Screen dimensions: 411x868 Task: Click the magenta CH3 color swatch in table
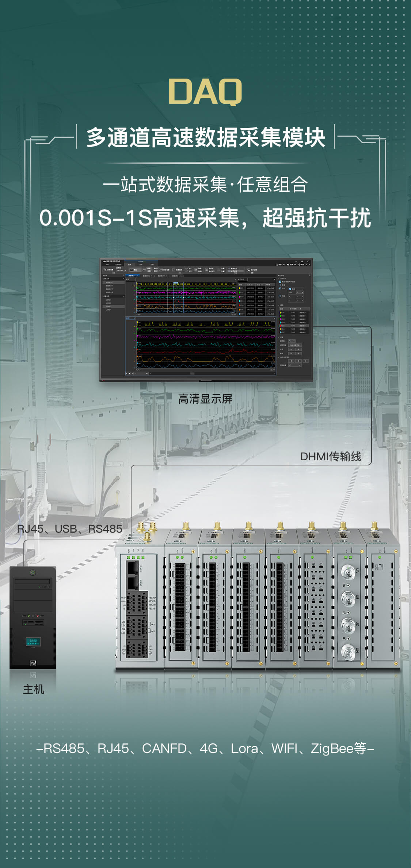[x=239, y=297]
